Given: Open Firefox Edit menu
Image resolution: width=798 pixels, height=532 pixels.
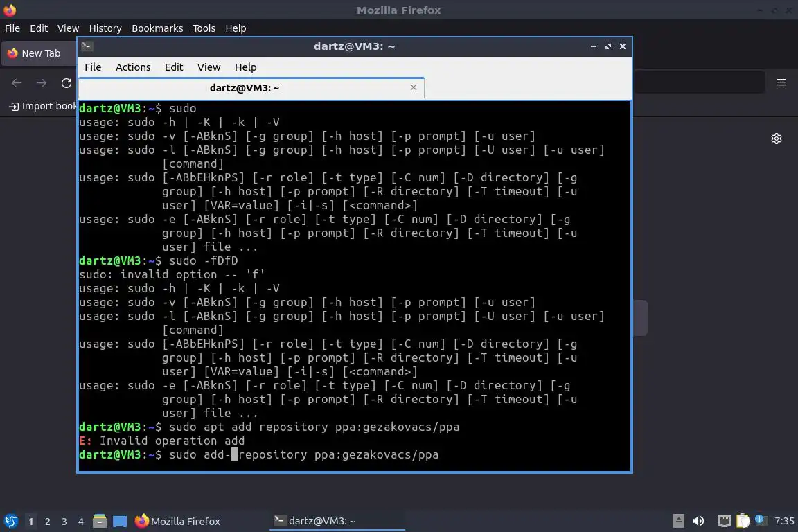Looking at the screenshot, I should (39, 28).
